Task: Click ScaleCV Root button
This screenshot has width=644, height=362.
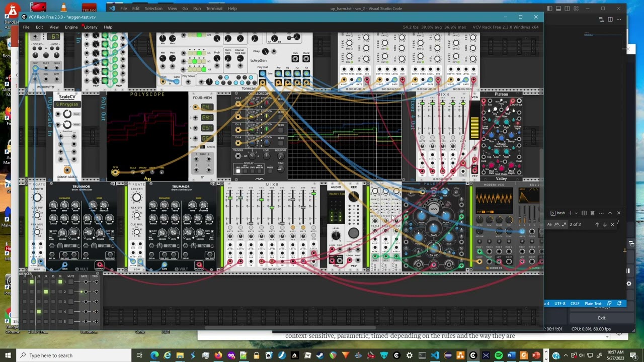Action: pyautogui.click(x=76, y=114)
